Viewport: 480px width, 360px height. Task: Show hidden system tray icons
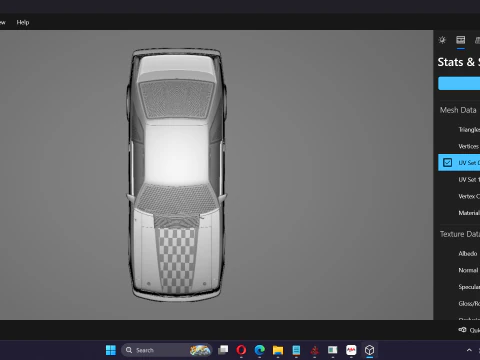(469, 350)
